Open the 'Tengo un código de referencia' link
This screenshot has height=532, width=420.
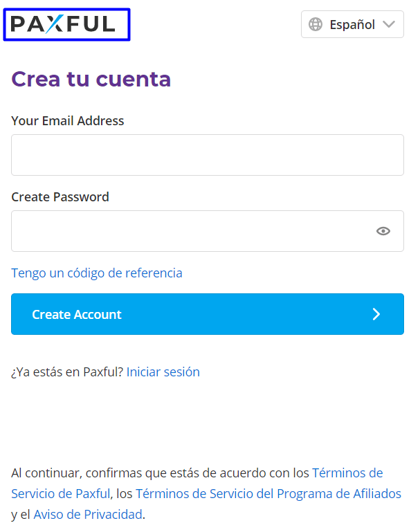(97, 273)
